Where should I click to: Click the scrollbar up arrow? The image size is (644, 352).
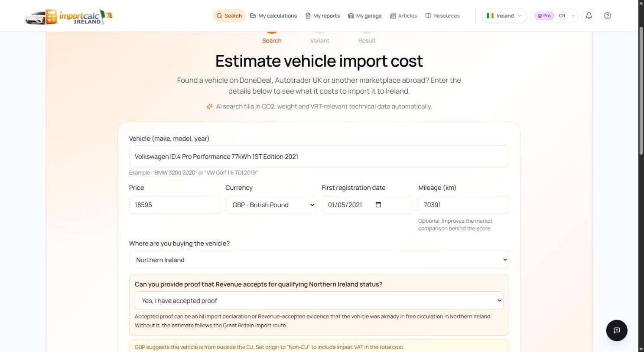(641, 3)
